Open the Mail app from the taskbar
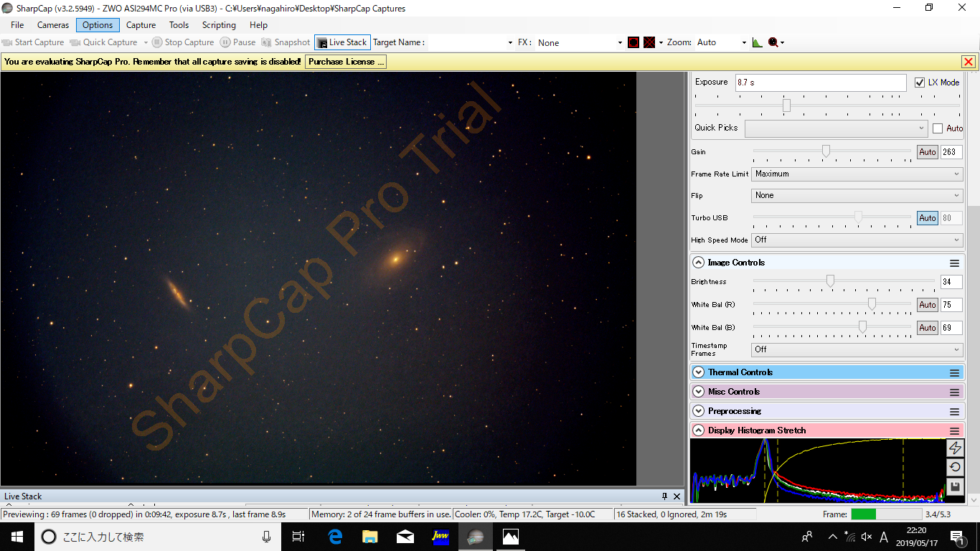980x551 pixels. click(405, 536)
